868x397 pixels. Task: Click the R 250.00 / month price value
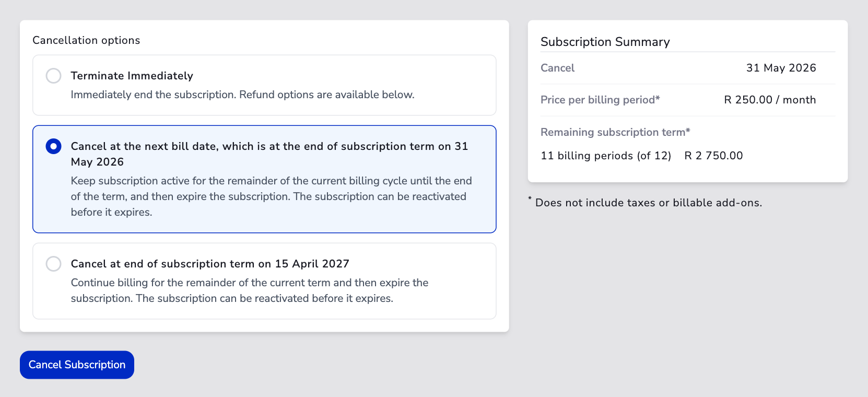[x=769, y=100]
